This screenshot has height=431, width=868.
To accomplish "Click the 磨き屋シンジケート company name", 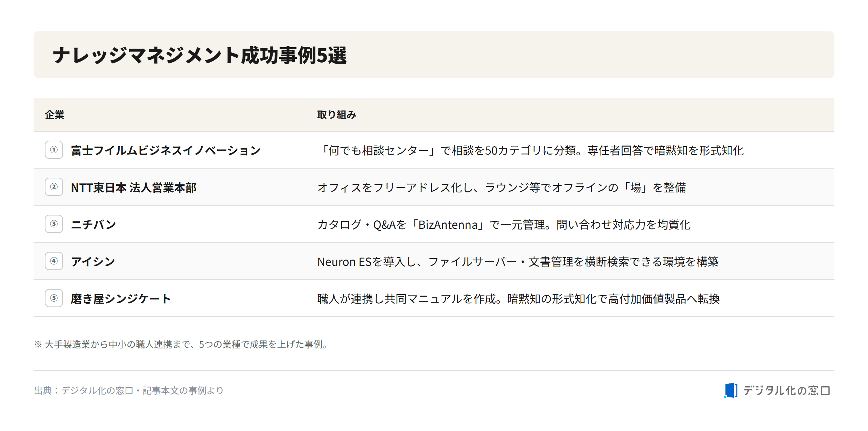I will coord(121,299).
